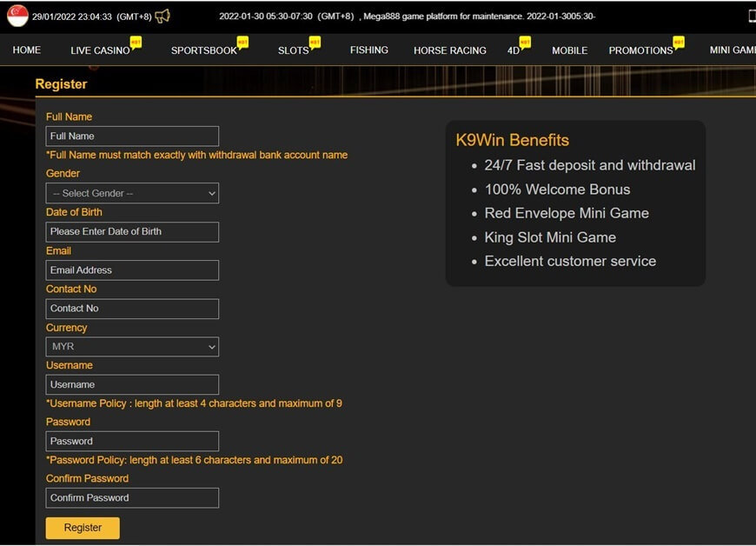Click the Singapore flag icon

(x=18, y=16)
